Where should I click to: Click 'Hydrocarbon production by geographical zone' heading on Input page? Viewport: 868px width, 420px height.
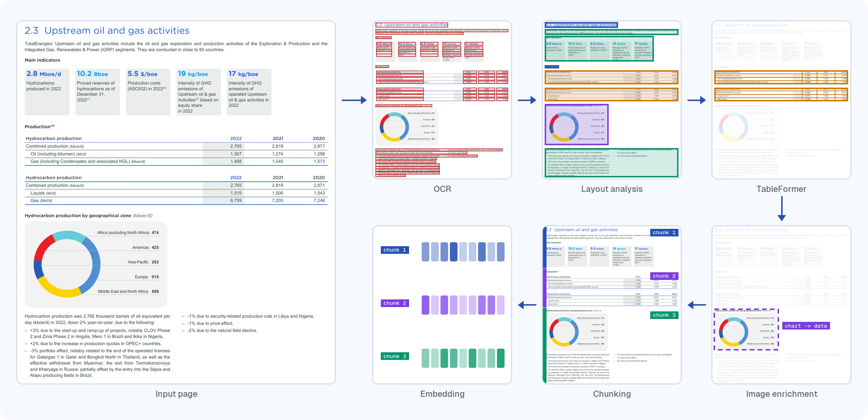[x=89, y=215]
